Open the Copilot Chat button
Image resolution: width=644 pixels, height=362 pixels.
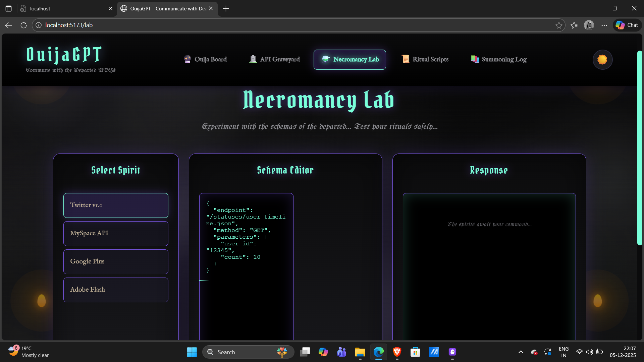point(627,25)
